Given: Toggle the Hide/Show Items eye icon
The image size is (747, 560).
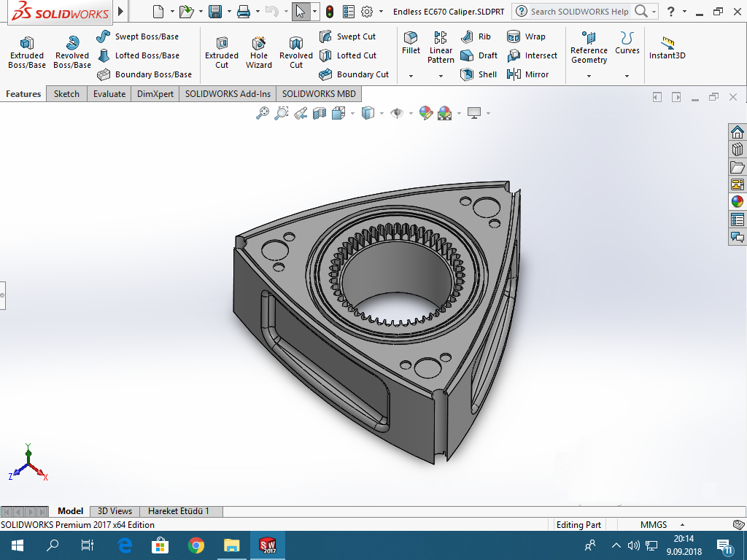Looking at the screenshot, I should (x=397, y=113).
